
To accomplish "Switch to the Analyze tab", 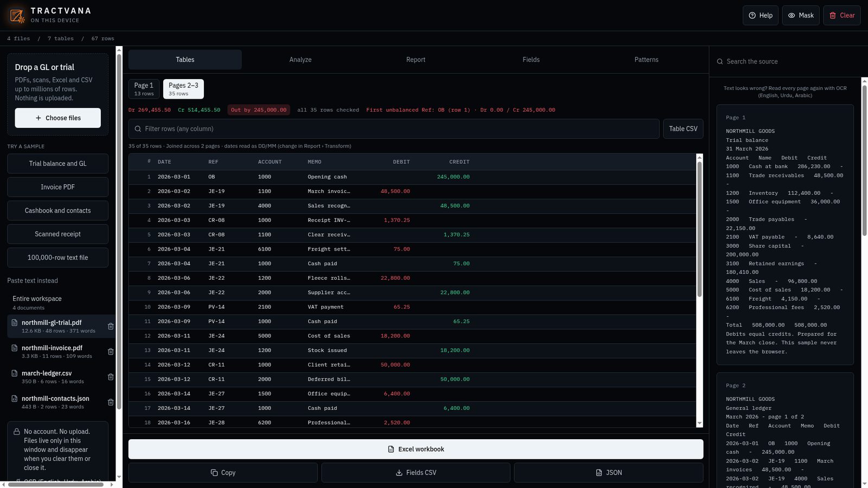I will [x=301, y=60].
